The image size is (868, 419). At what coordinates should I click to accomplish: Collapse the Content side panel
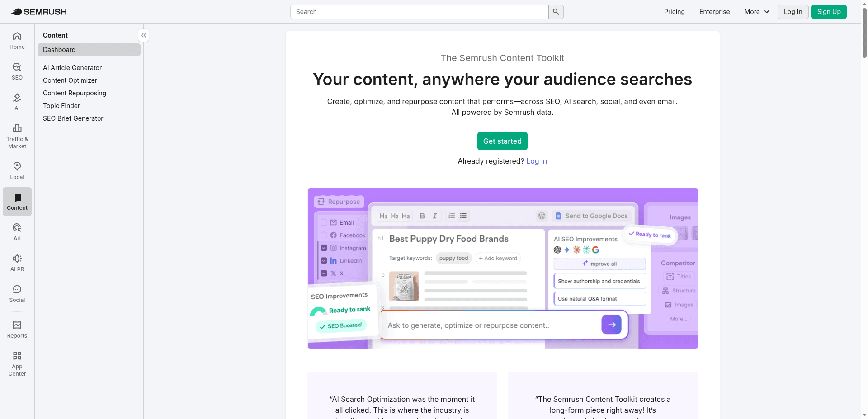click(143, 35)
